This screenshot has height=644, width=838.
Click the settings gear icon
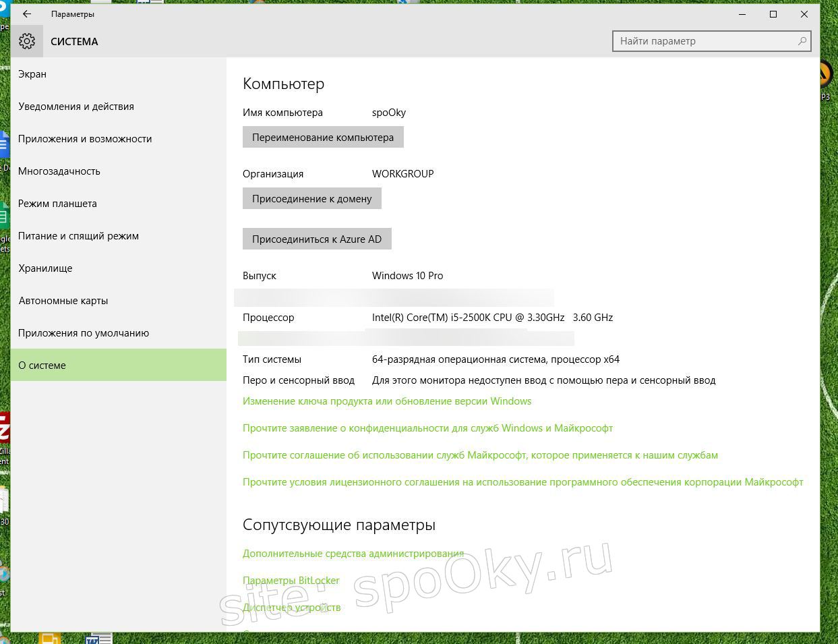(27, 41)
